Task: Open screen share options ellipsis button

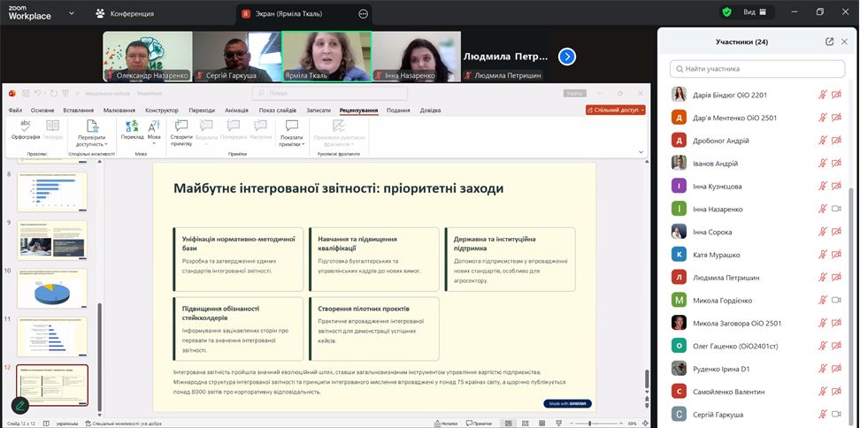Action: click(363, 13)
